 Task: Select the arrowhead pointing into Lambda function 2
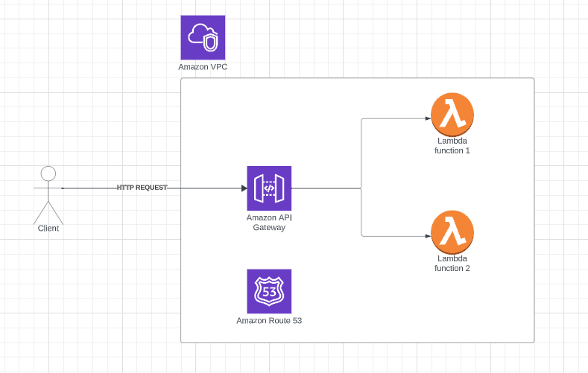click(428, 236)
